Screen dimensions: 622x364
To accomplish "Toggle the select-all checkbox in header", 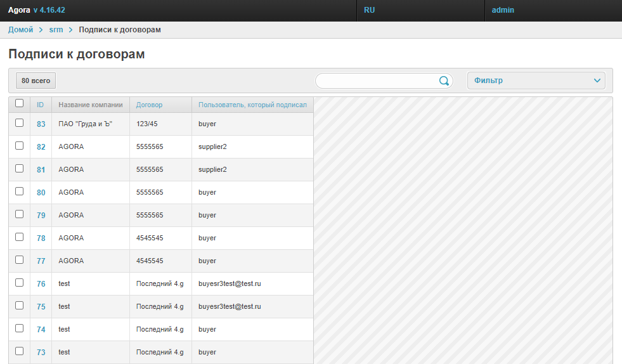I will [x=19, y=103].
